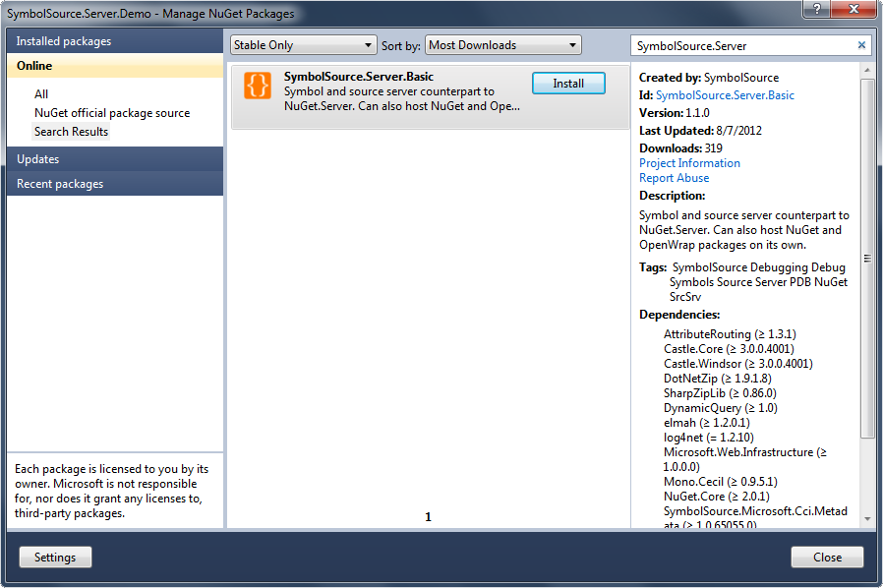This screenshot has width=883, height=588.
Task: Click the Dependencies heading
Action: [x=679, y=315]
